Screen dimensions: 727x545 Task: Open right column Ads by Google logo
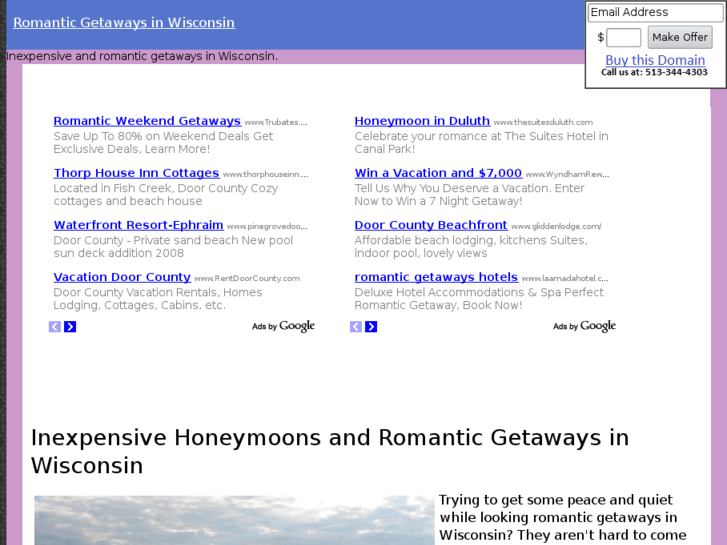[584, 326]
